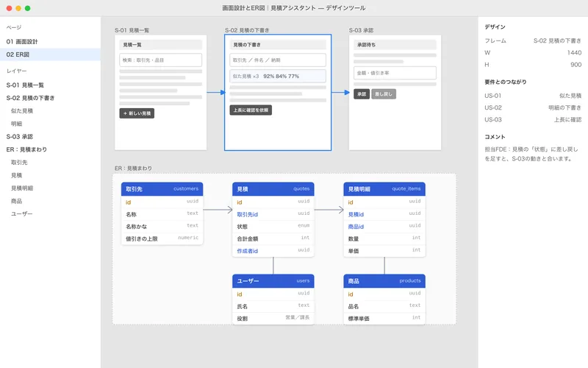
Task: Select 氏名 row in users table
Action: 273,306
